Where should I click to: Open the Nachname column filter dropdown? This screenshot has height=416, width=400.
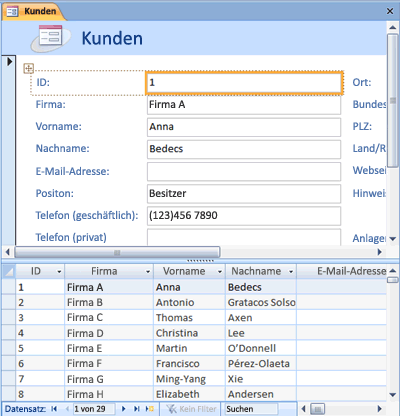pyautogui.click(x=291, y=272)
